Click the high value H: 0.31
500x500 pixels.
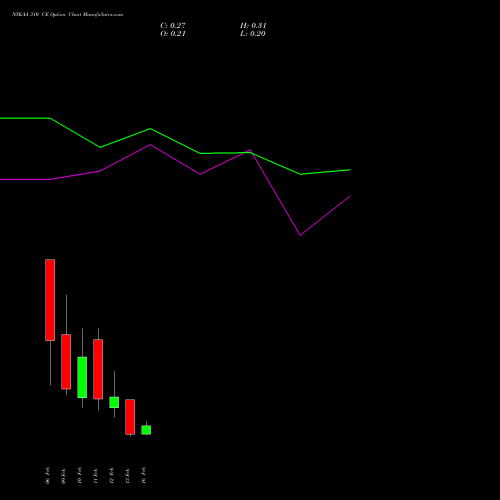253,26
